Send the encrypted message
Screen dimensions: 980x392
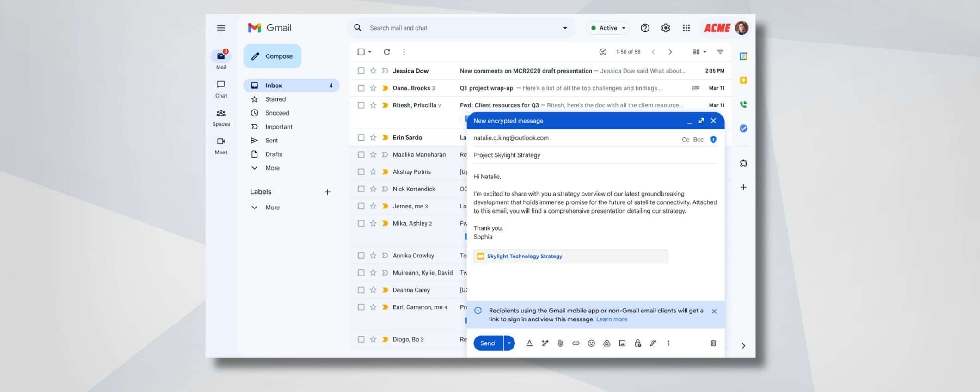(x=488, y=343)
